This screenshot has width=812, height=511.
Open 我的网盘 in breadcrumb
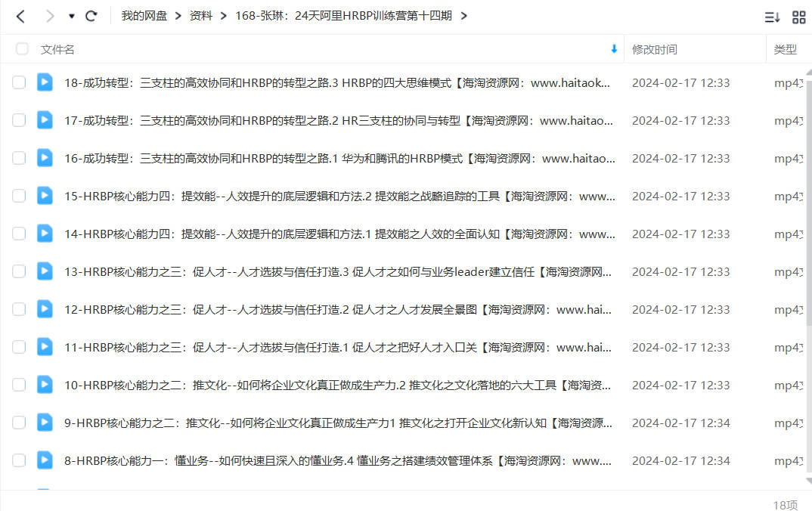[x=144, y=16]
